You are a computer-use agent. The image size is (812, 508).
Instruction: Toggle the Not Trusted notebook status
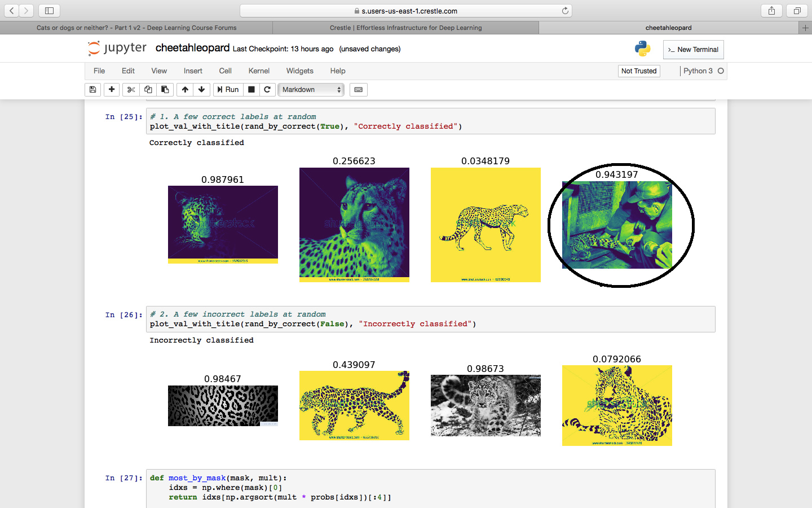[x=638, y=71]
